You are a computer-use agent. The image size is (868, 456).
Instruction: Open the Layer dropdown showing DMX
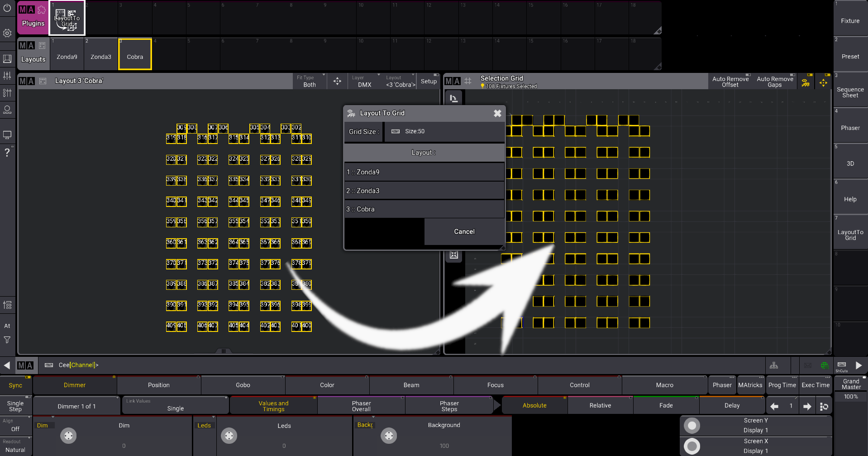pyautogui.click(x=364, y=82)
